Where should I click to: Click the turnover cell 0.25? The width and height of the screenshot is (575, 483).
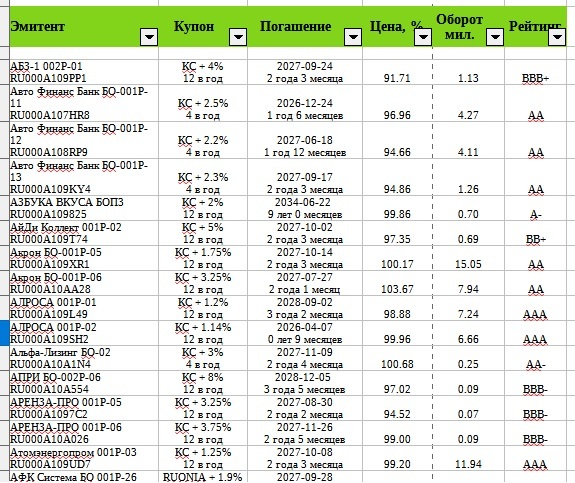pyautogui.click(x=468, y=358)
